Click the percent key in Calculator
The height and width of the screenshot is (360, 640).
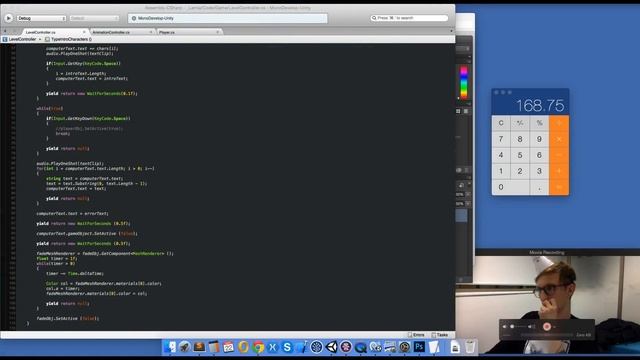point(539,123)
